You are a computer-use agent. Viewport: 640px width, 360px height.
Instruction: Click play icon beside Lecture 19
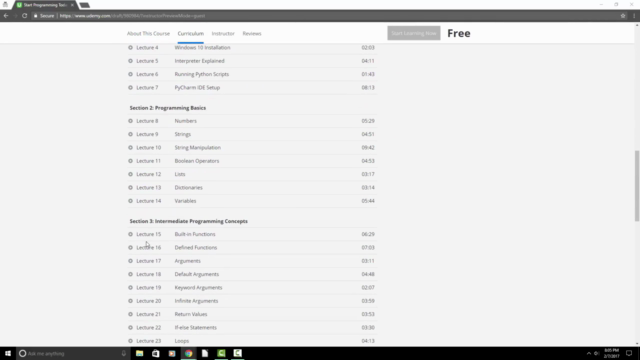130,287
